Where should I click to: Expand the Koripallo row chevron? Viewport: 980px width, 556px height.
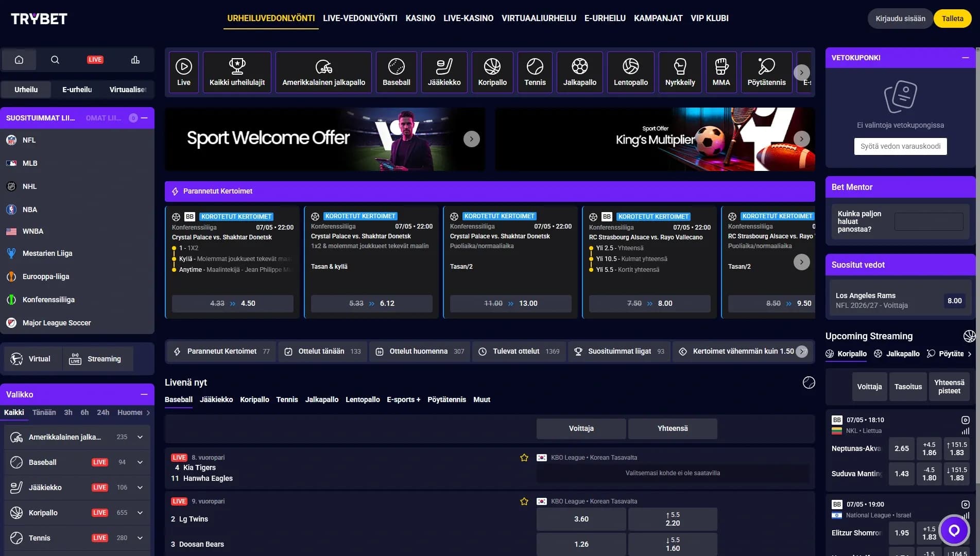click(140, 513)
